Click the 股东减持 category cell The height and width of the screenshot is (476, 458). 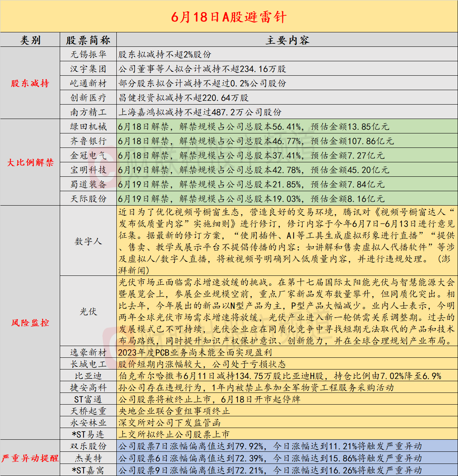(30, 83)
